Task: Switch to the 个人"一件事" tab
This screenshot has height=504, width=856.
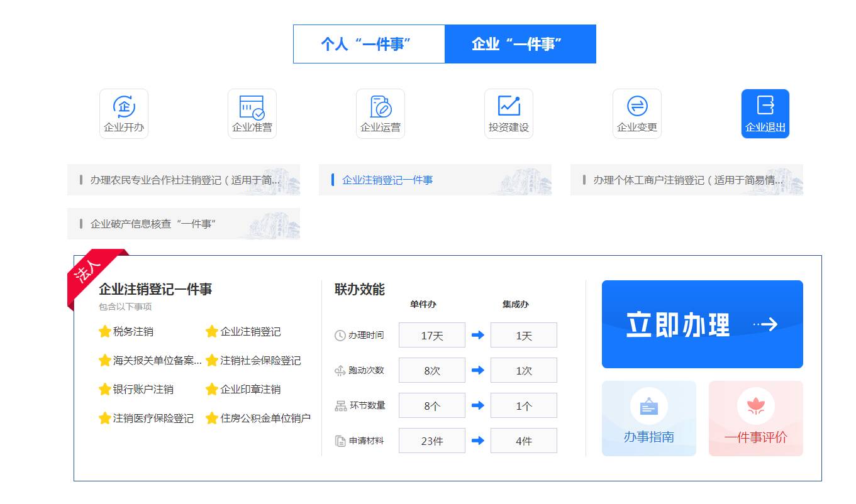Action: (x=369, y=44)
